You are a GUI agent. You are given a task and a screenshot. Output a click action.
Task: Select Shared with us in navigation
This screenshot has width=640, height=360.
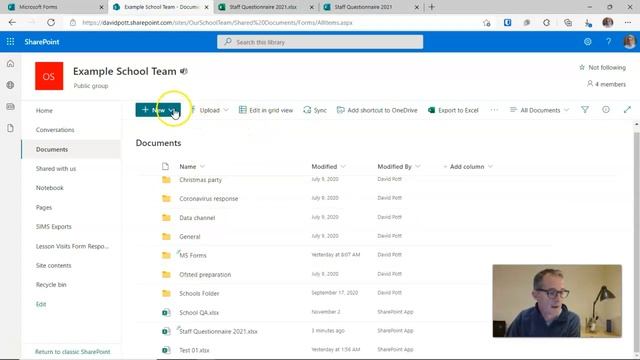coord(56,169)
